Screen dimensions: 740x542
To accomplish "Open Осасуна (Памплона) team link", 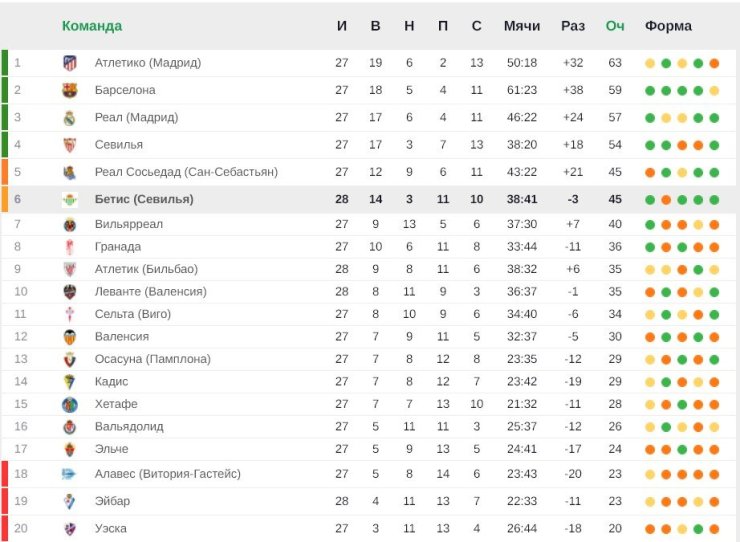I will pyautogui.click(x=153, y=359).
